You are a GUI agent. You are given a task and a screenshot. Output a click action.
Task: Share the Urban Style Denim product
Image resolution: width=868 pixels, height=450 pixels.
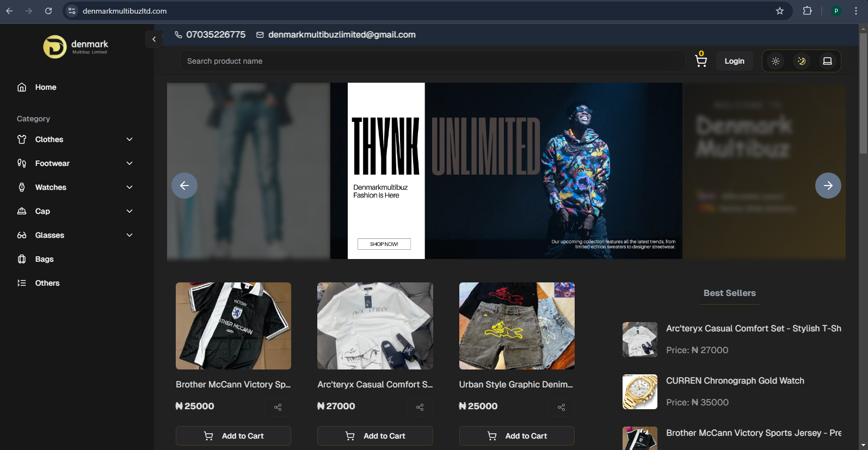[x=562, y=407]
